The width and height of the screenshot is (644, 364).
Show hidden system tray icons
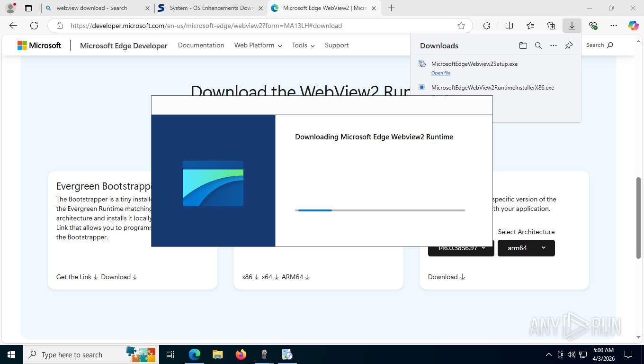click(x=549, y=355)
